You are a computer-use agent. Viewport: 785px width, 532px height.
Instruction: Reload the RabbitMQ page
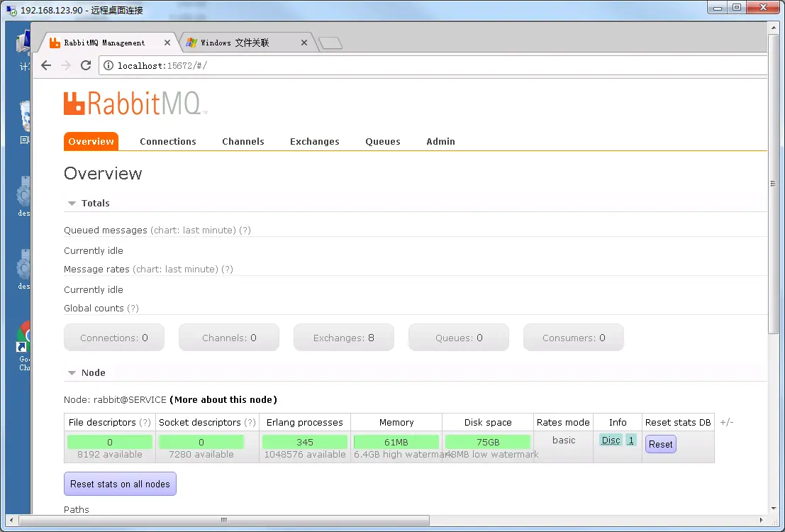pos(86,66)
